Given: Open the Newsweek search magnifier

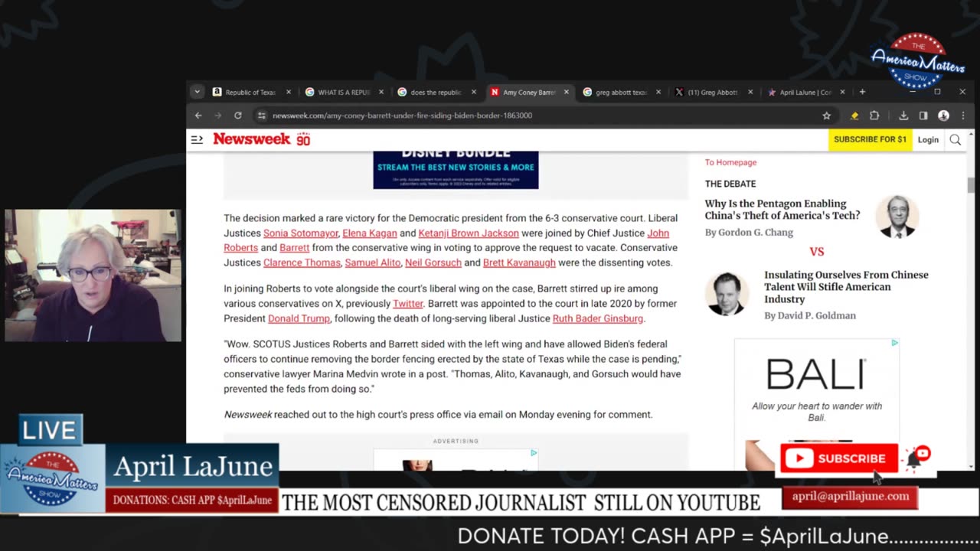Looking at the screenshot, I should (x=955, y=140).
